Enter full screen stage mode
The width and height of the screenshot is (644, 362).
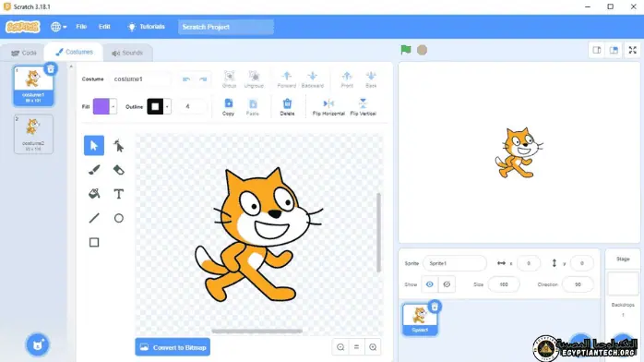[633, 50]
